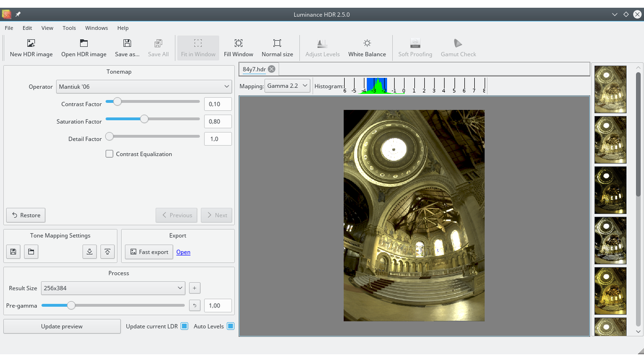Open an HDR image from the toolbar

(x=84, y=47)
